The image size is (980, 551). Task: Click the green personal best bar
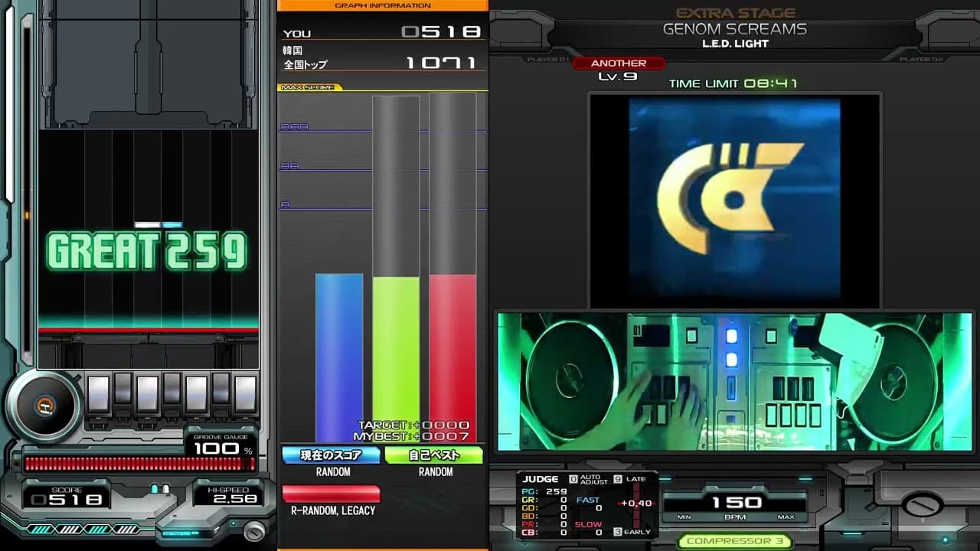(396, 360)
